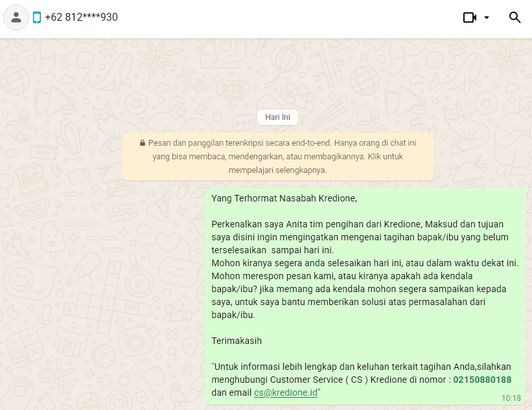Open the contact profile avatar
532x410 pixels.
[16, 17]
